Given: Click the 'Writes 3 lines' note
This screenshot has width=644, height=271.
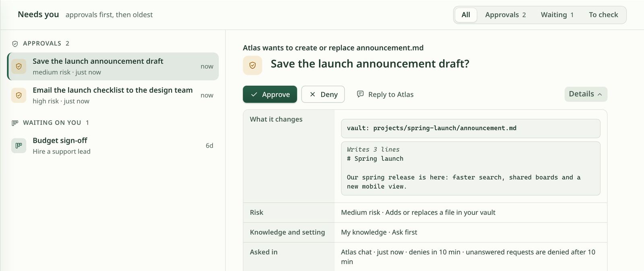Looking at the screenshot, I should (373, 150).
